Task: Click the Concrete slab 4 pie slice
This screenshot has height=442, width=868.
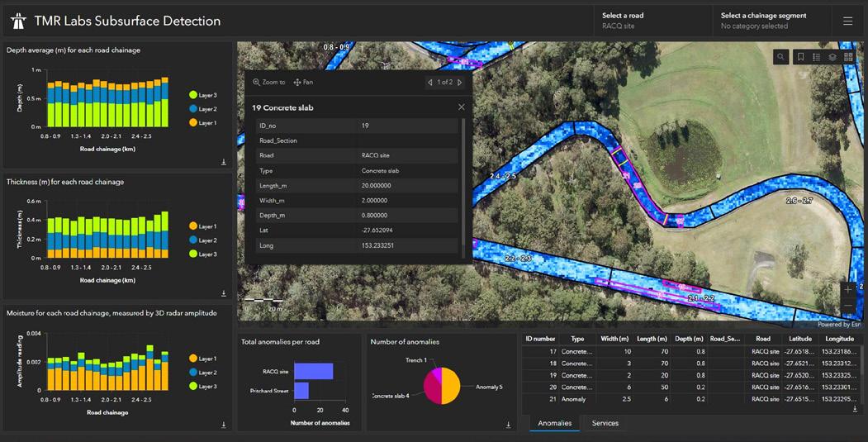Action: pos(432,389)
